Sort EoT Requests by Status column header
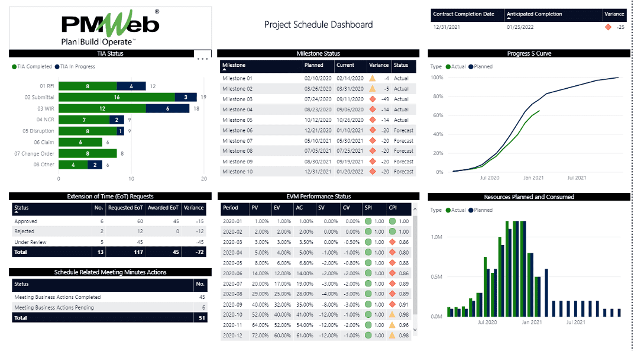The image size is (644, 351). (21, 208)
